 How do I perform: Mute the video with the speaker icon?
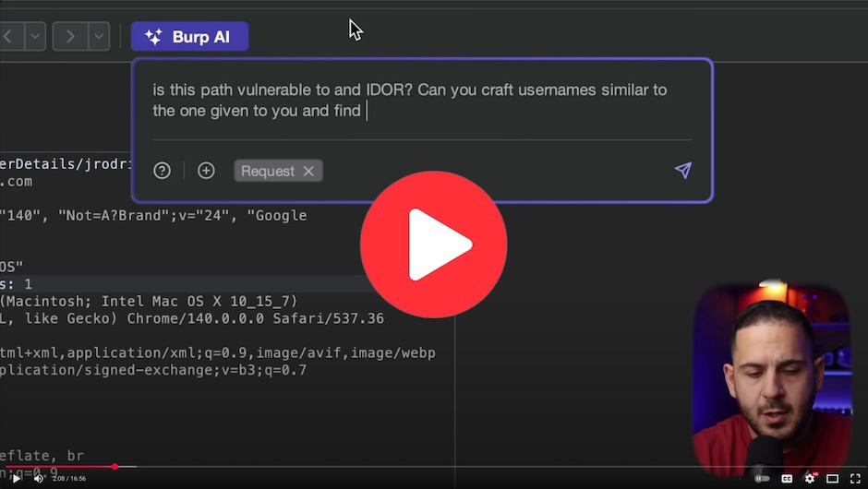click(x=38, y=478)
